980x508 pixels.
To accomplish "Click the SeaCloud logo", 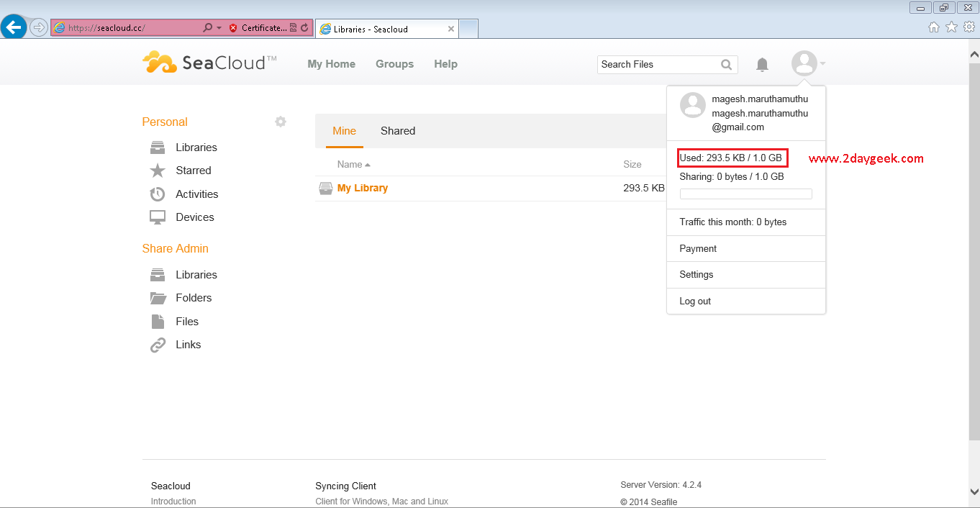I will [x=209, y=63].
